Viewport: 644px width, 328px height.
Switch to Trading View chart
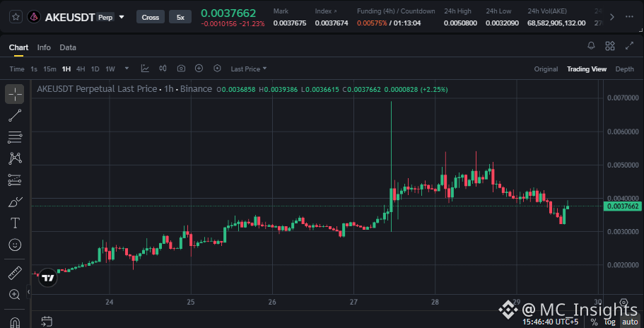coord(587,69)
